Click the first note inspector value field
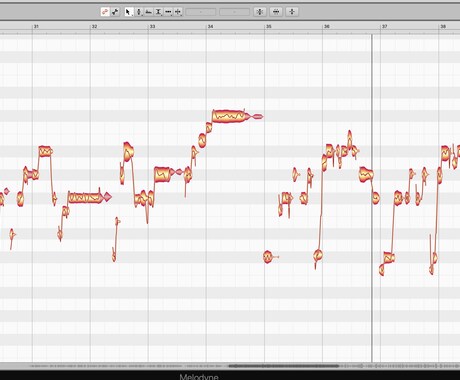460x380 pixels. tap(201, 12)
